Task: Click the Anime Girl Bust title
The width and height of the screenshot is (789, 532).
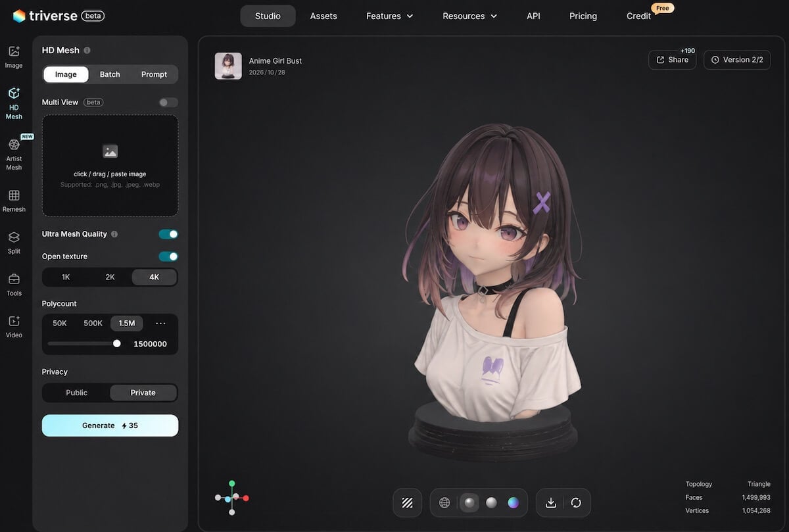Action: (x=275, y=60)
